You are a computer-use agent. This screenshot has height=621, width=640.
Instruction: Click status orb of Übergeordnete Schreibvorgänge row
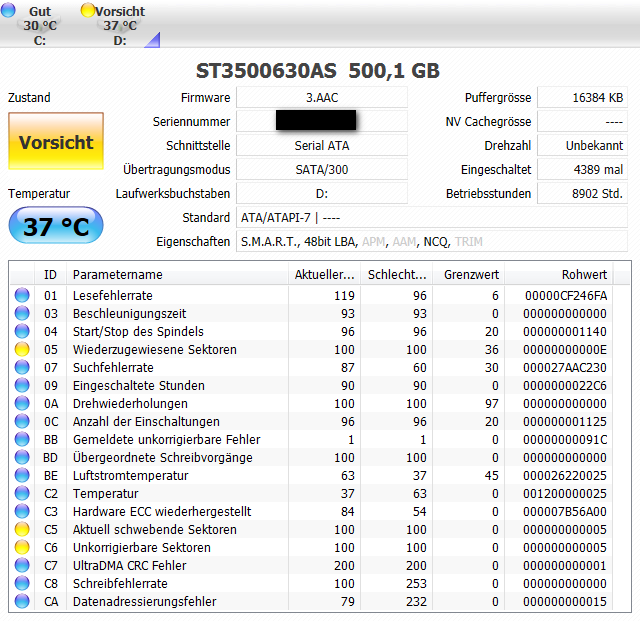[x=22, y=457]
